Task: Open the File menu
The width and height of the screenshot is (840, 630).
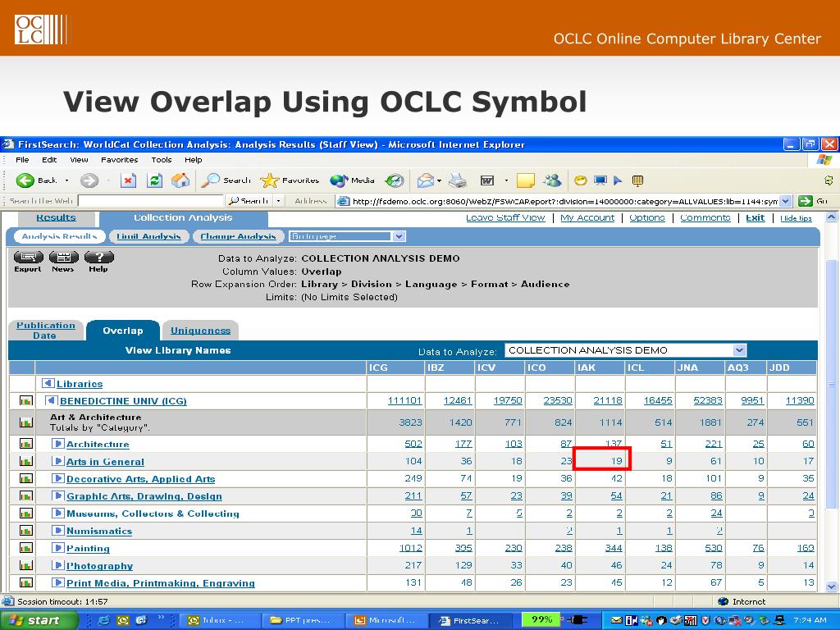Action: tap(22, 160)
